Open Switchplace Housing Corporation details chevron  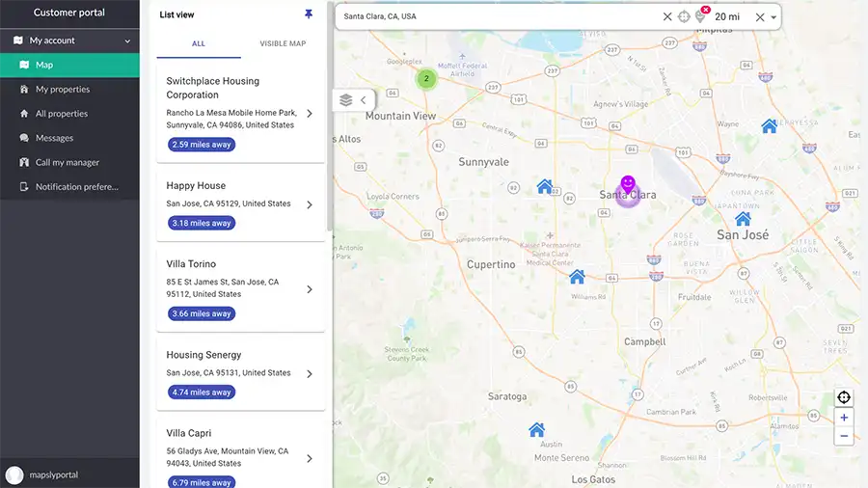pos(310,113)
